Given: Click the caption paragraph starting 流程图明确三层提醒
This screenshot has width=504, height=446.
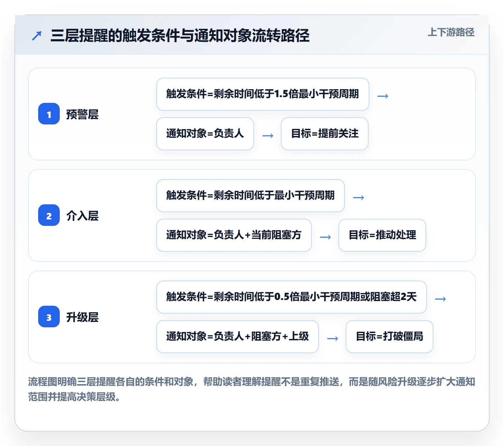Looking at the screenshot, I should tap(252, 389).
